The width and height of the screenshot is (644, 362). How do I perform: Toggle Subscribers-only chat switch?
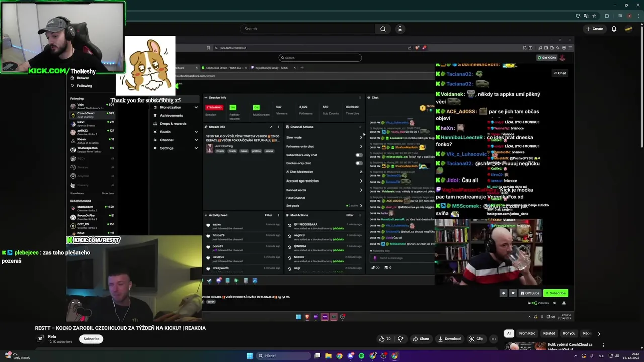(x=359, y=155)
